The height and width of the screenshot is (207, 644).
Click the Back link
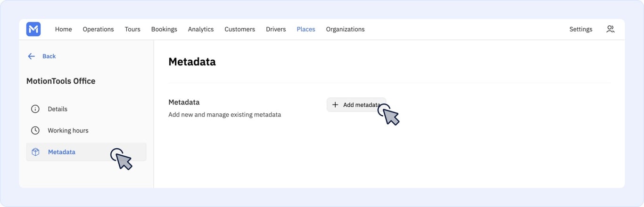click(49, 56)
